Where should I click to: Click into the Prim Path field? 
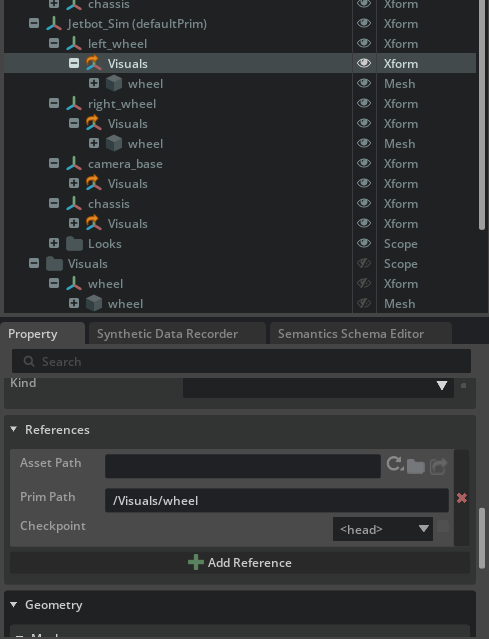[277, 500]
